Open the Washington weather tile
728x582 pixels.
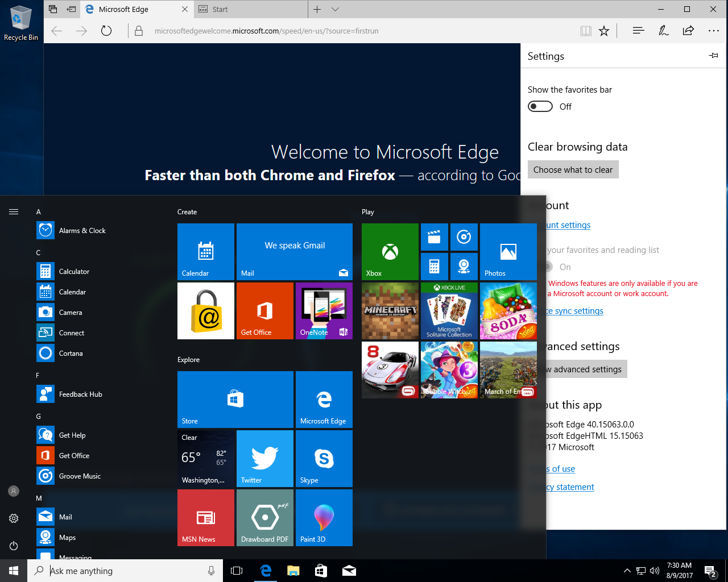pos(206,459)
